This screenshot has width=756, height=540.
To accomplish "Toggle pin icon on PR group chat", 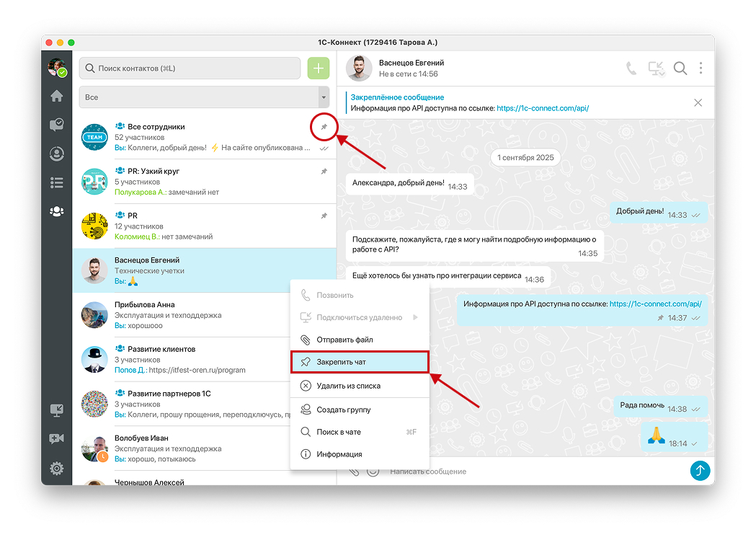I will pyautogui.click(x=324, y=216).
